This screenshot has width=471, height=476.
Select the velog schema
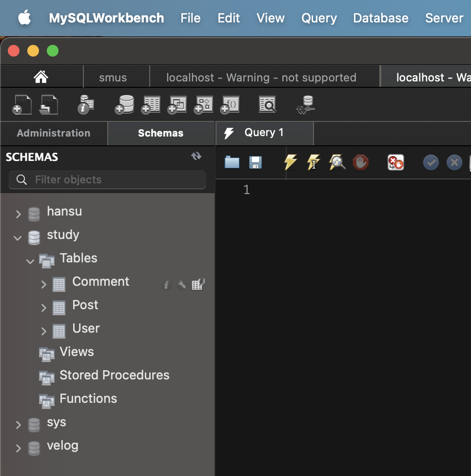[62, 446]
